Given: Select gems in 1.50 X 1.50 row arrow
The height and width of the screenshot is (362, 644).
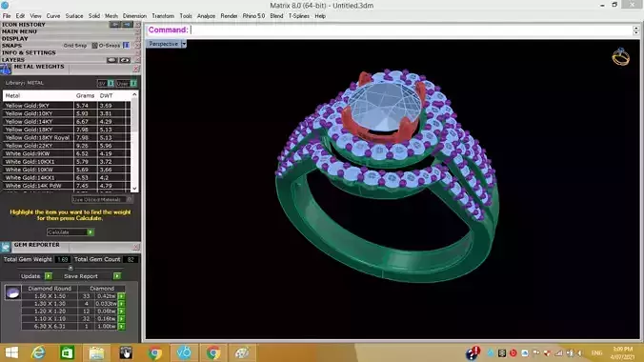Looking at the screenshot, I should (x=122, y=296).
